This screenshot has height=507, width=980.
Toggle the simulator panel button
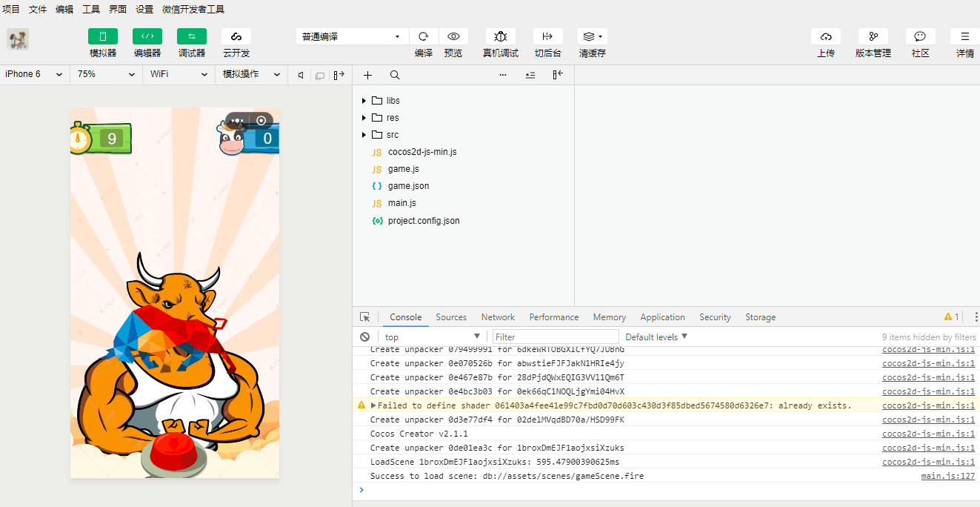click(103, 36)
